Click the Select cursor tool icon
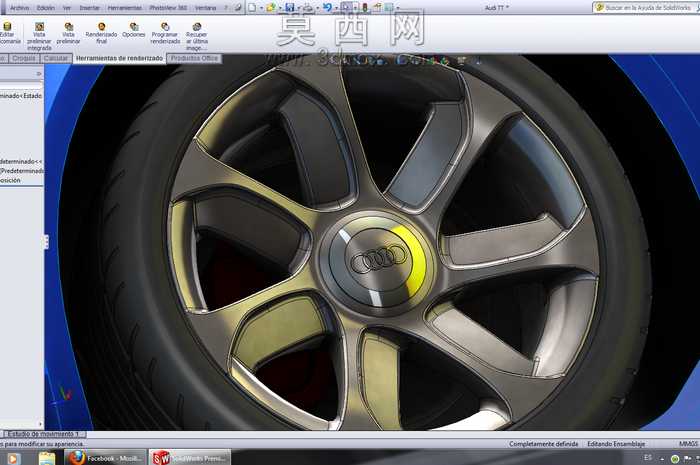Screen dimensions: 700x465 click(346, 7)
